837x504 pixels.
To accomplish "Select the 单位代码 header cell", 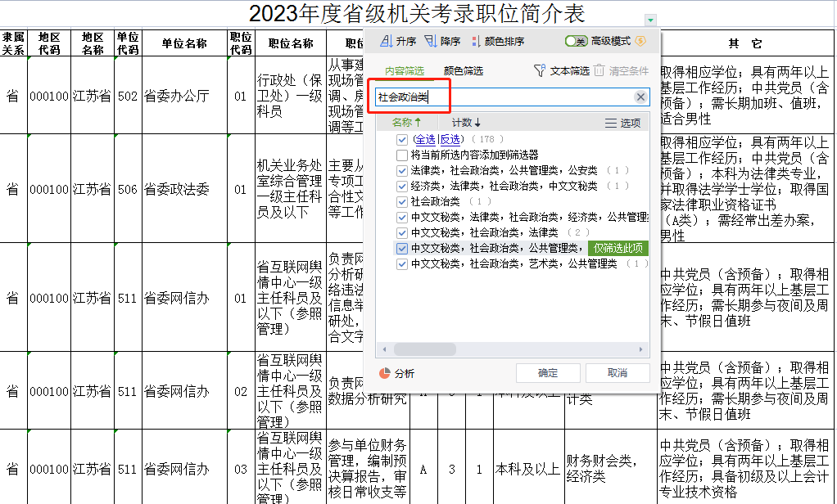I will pyautogui.click(x=128, y=43).
